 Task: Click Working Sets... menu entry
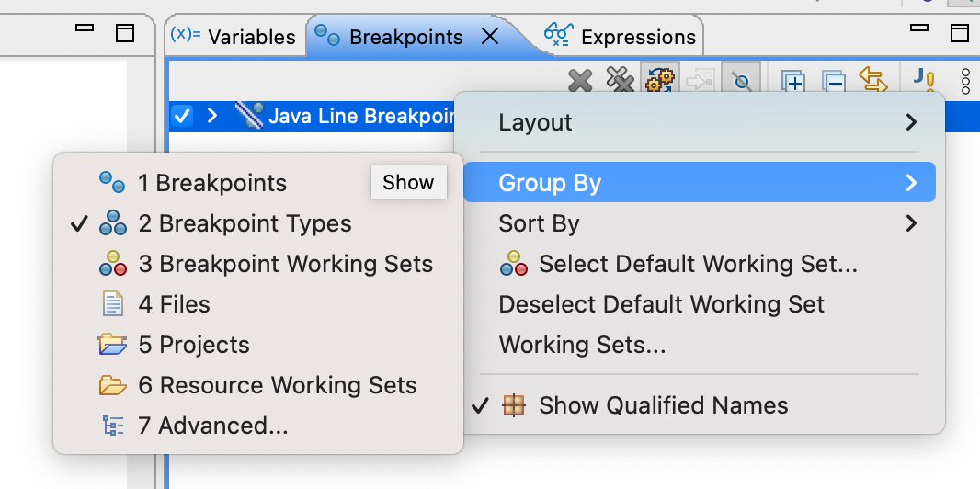(x=582, y=345)
